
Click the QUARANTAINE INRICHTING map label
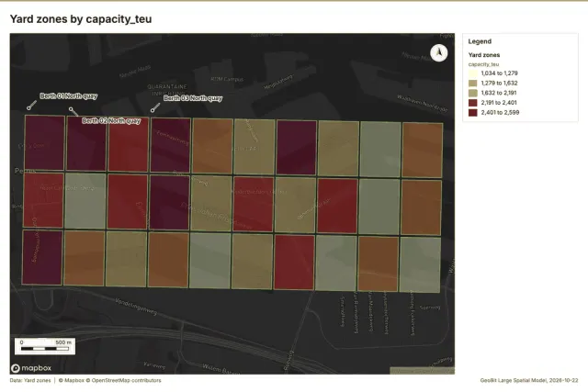click(167, 90)
